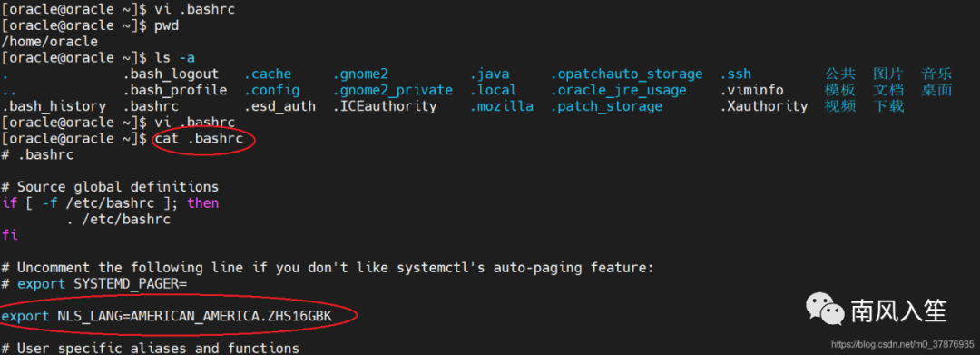Click the SYSTEMD_PAGER comment line
980x355 pixels.
(94, 284)
